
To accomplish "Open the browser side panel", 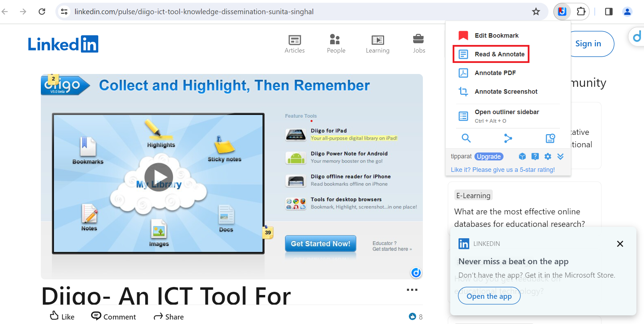I will (x=609, y=12).
